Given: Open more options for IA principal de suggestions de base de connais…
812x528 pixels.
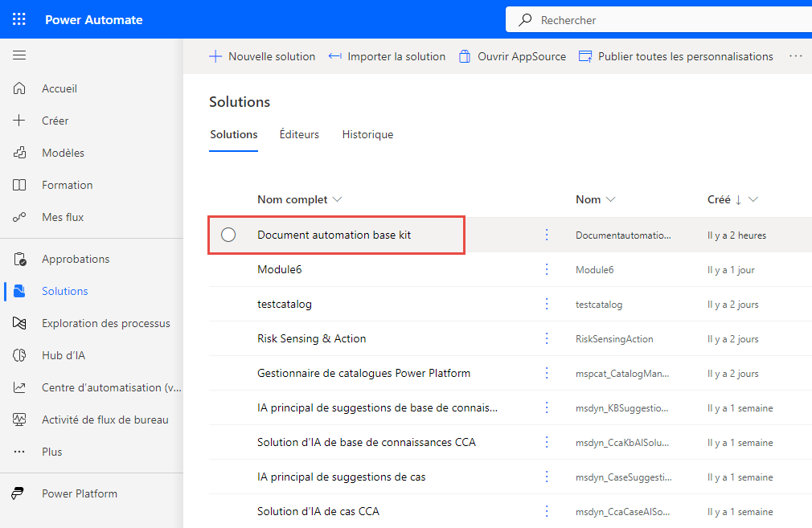Looking at the screenshot, I should (547, 408).
